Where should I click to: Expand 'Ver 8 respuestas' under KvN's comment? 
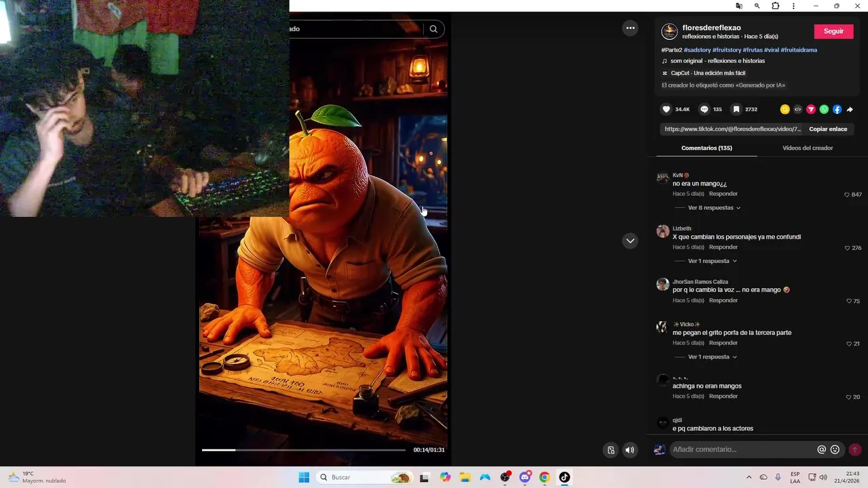[x=714, y=208]
